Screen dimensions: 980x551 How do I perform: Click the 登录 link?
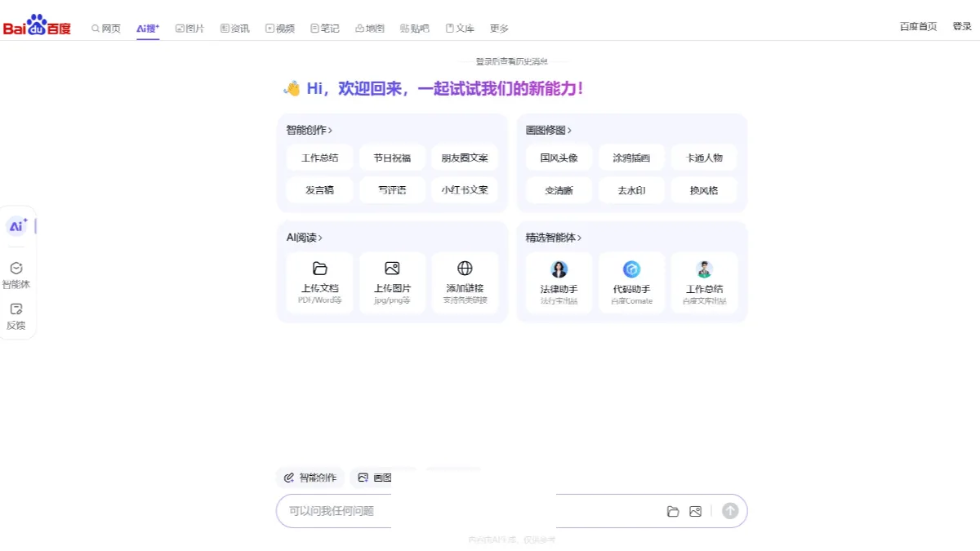962,26
